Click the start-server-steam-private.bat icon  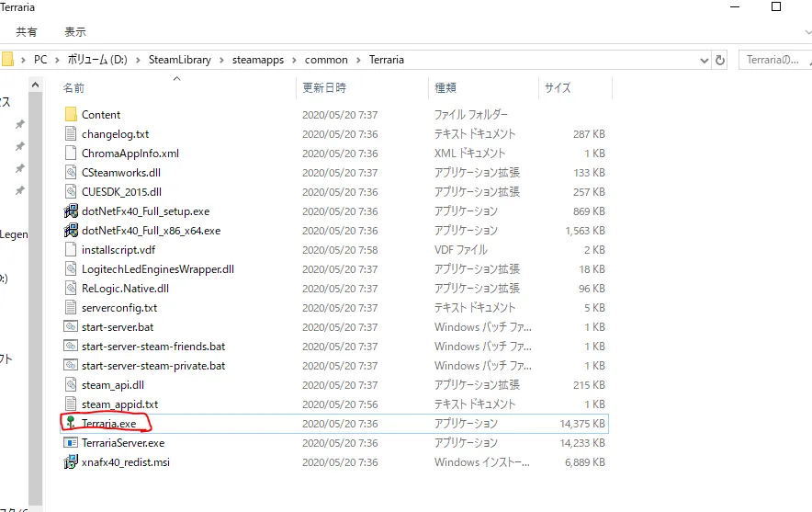tap(71, 365)
